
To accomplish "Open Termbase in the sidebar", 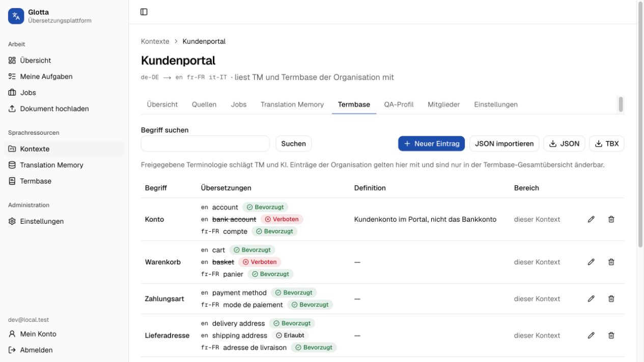I will click(x=64, y=181).
